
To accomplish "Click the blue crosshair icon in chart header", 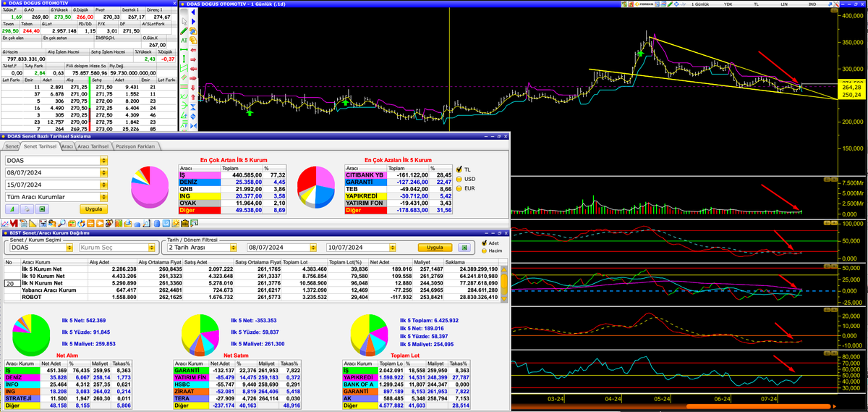I will [676, 4].
